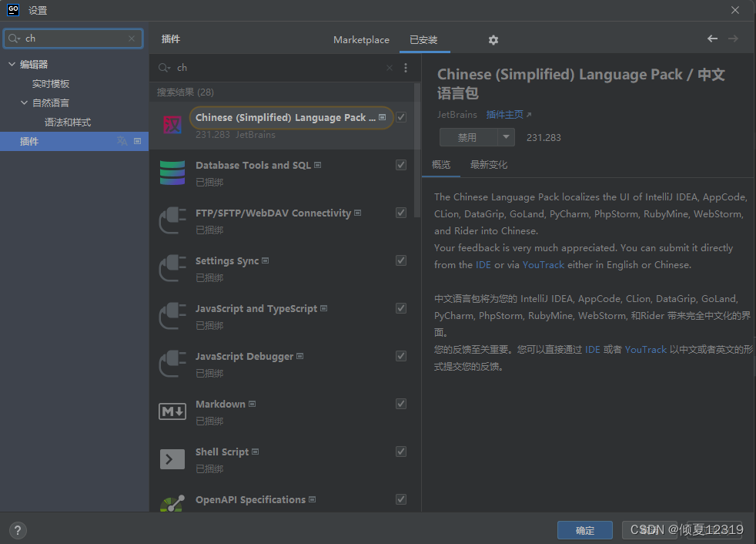Switch to the 已安装 tab
Screen dimensions: 756x544
pyautogui.click(x=423, y=40)
